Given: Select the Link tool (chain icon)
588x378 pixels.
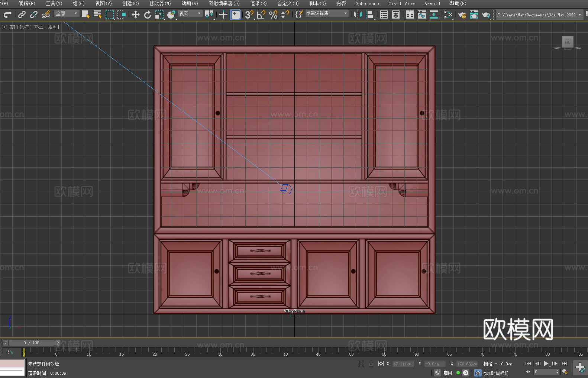Looking at the screenshot, I should 22,14.
